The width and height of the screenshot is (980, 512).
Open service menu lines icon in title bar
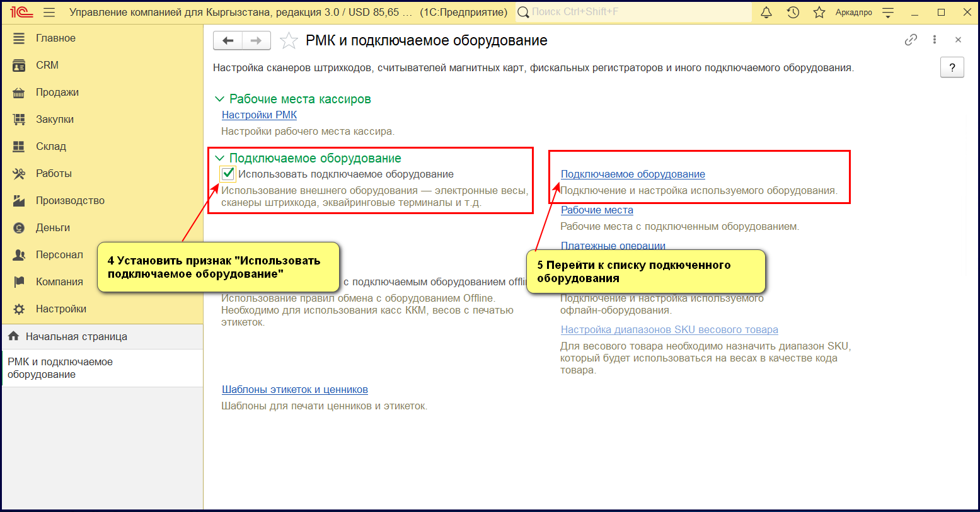tap(888, 13)
